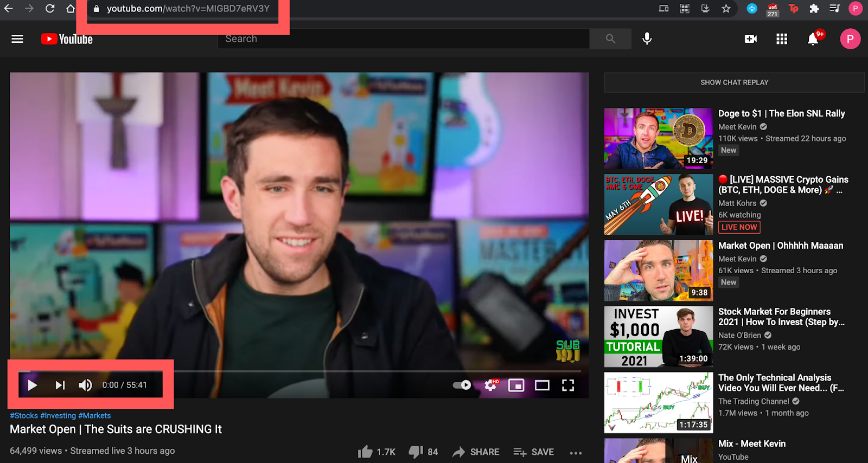This screenshot has height=463, width=868.
Task: Click the 'Mix - Meet Kevin' title
Action: click(752, 443)
